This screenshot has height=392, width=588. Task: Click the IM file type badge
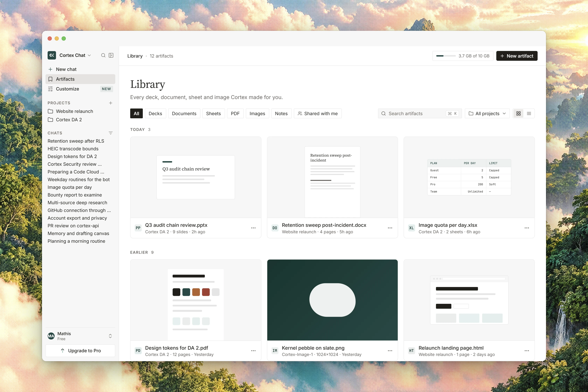tap(275, 351)
